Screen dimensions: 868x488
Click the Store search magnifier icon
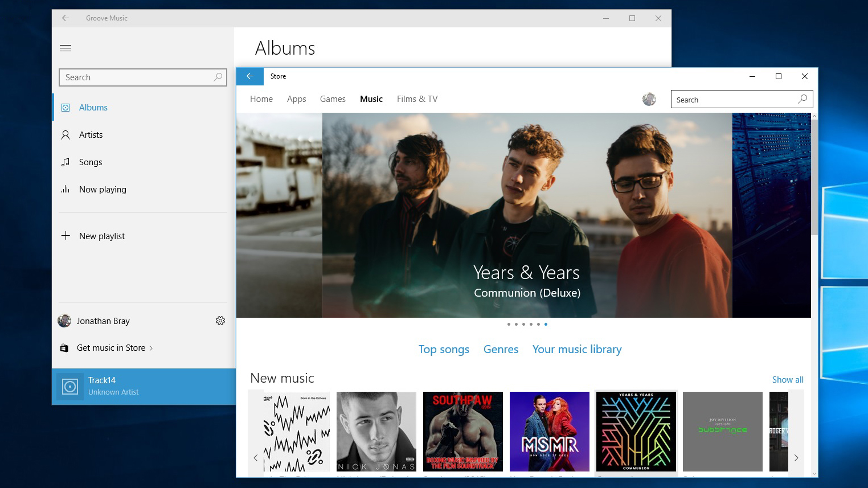click(803, 99)
